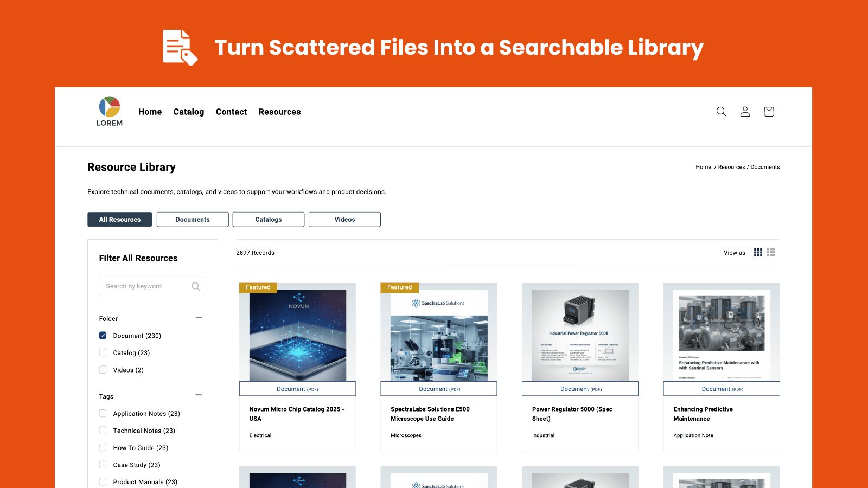Collapse the Folder filter section
This screenshot has width=868, height=488.
(199, 317)
